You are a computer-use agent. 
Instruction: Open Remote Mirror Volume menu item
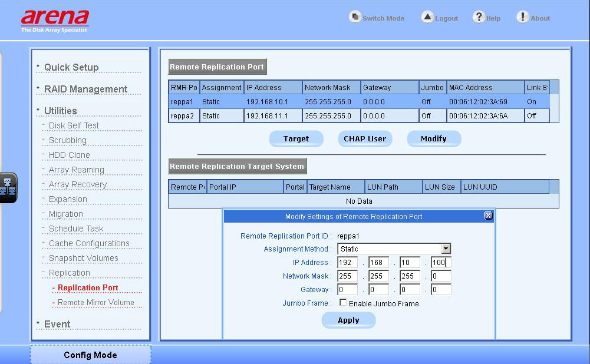pyautogui.click(x=96, y=303)
